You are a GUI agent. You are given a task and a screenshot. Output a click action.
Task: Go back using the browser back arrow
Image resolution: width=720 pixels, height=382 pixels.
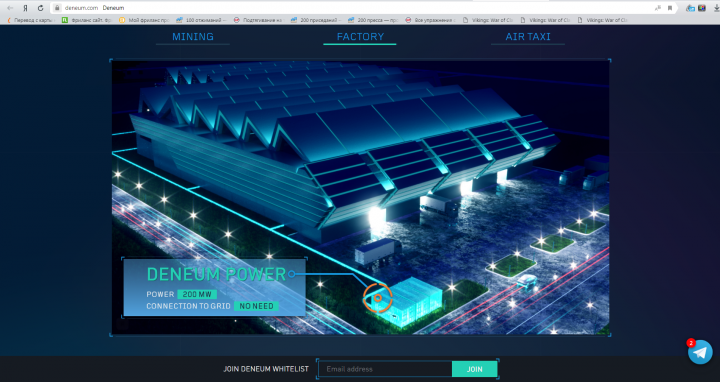pyautogui.click(x=10, y=8)
